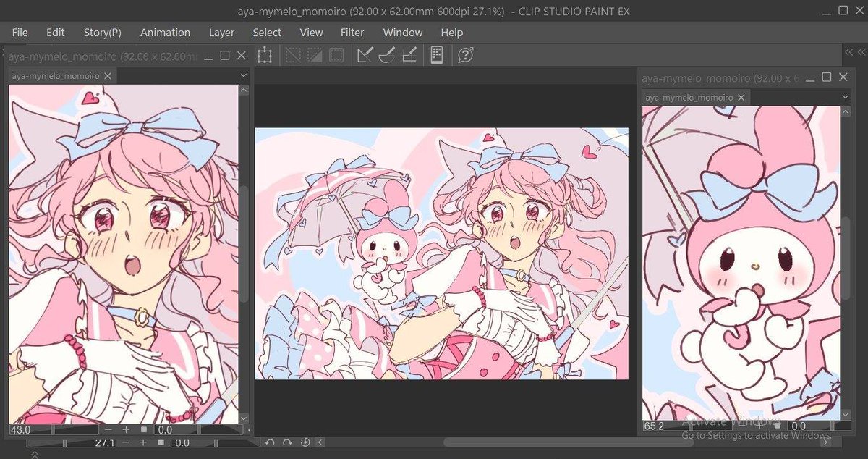Click the Show border of selected area icon
The height and width of the screenshot is (459, 868).
click(x=336, y=55)
